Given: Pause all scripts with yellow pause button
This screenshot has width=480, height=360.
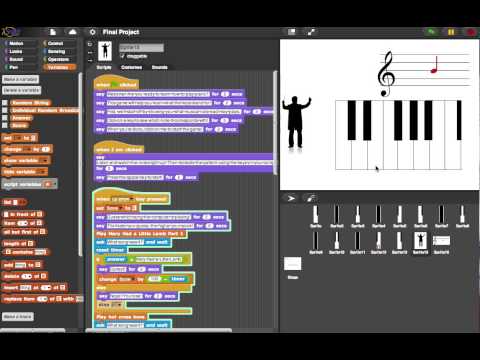Looking at the screenshot, I should pos(451,32).
